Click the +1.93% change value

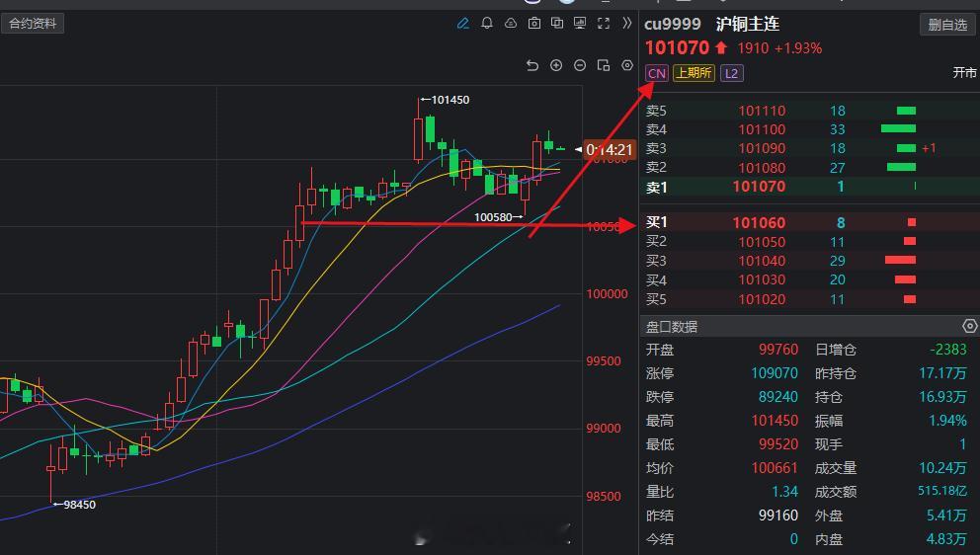798,48
